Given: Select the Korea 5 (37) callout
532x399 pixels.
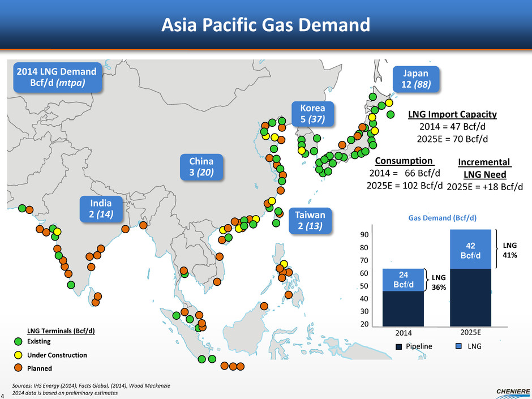Looking at the screenshot, I should [312, 113].
